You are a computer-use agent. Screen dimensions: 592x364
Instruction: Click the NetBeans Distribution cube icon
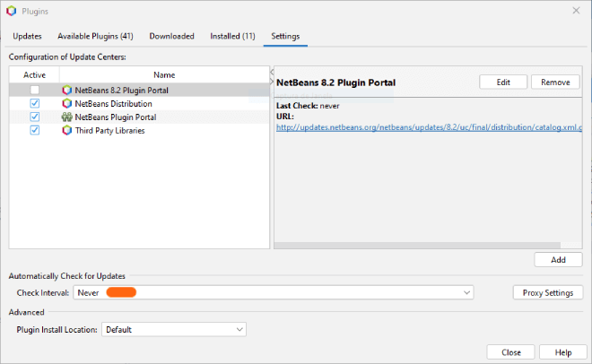coord(66,103)
